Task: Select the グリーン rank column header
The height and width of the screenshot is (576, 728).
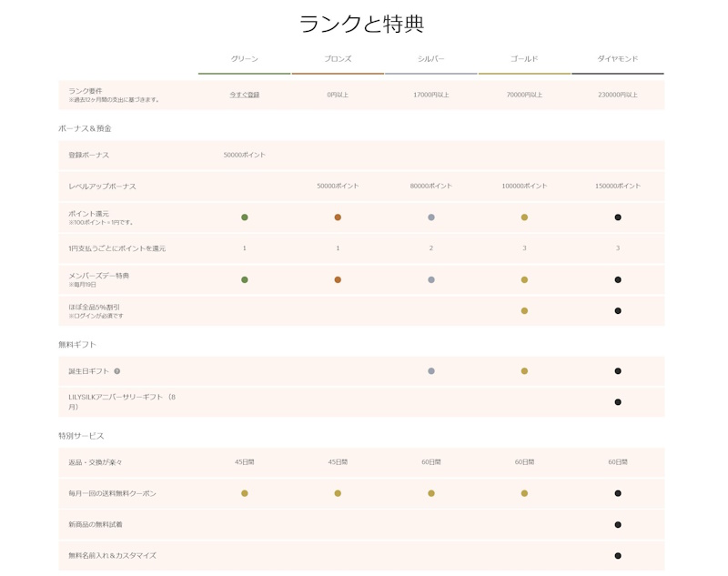Action: pos(244,59)
